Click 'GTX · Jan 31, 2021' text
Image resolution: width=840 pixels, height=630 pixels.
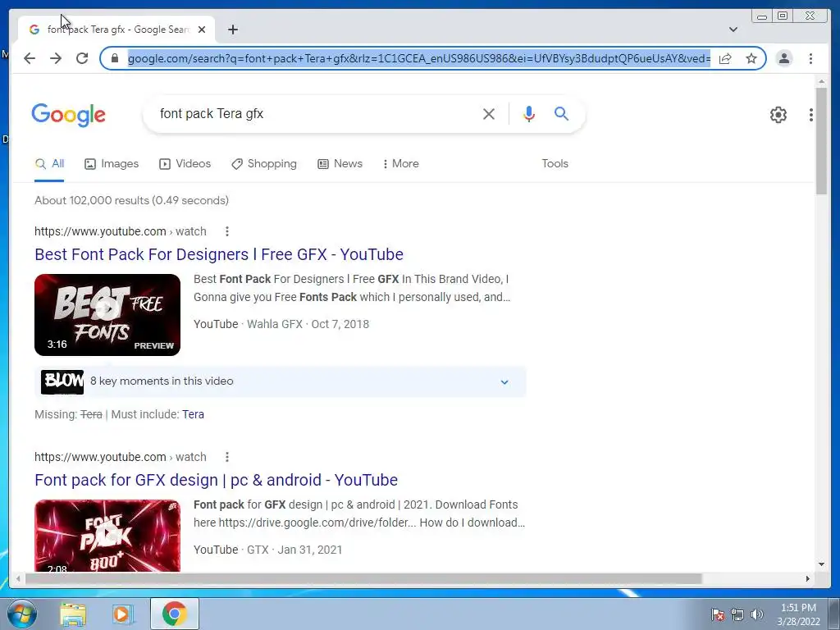pos(294,550)
